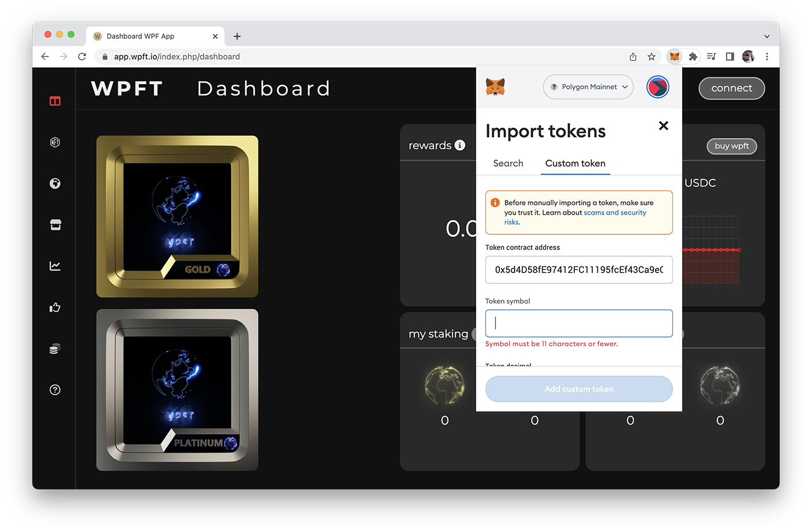Close the Dashboard WPF App tab
Image resolution: width=812 pixels, height=532 pixels.
coord(215,36)
